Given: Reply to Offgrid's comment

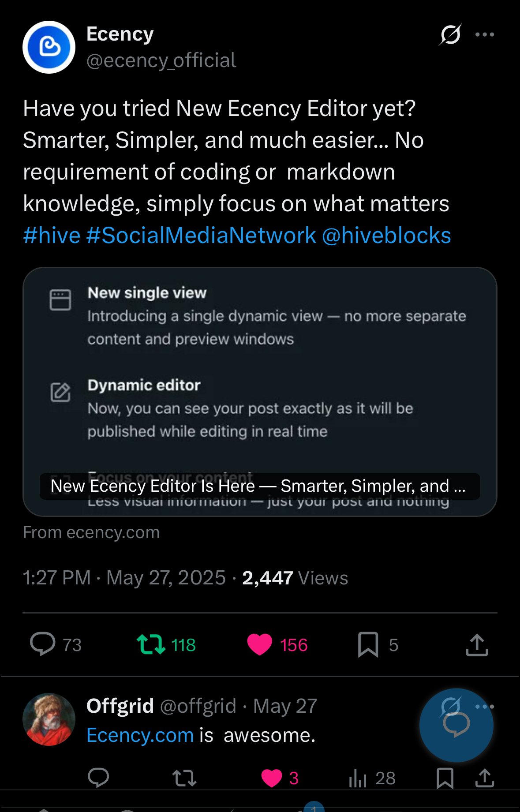Looking at the screenshot, I should click(x=98, y=778).
